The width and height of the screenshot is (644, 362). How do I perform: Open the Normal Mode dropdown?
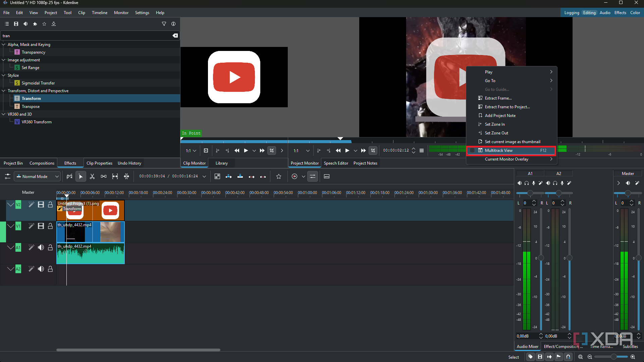point(37,176)
